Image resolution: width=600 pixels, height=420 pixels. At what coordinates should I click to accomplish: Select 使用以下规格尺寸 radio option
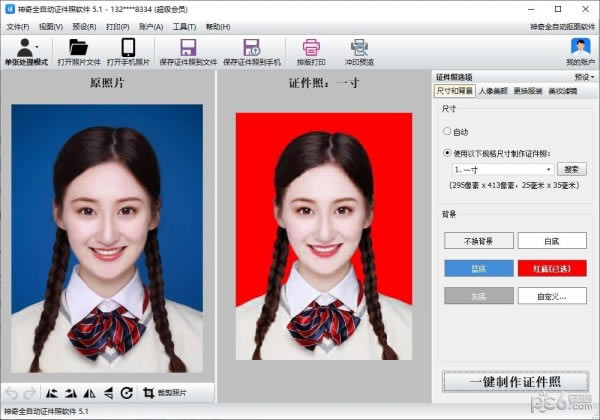447,153
